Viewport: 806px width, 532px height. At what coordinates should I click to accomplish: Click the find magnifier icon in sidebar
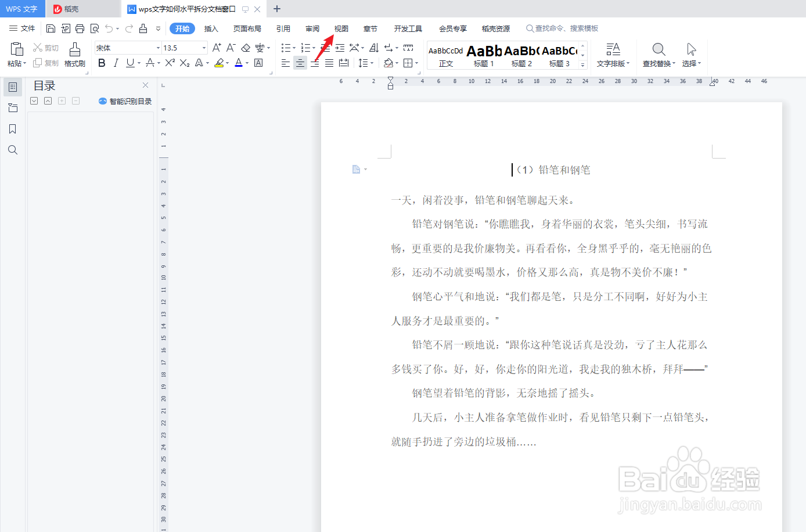click(12, 150)
